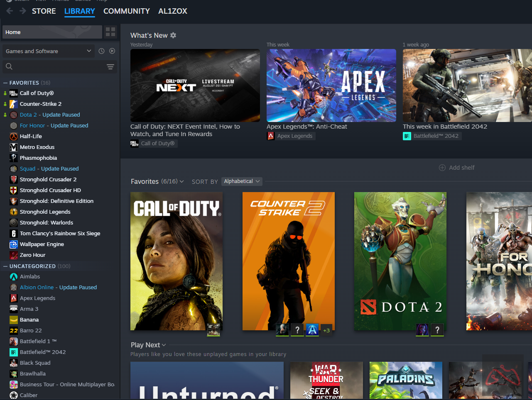Open Games and Software dropdown
532x400 pixels.
pyautogui.click(x=48, y=51)
